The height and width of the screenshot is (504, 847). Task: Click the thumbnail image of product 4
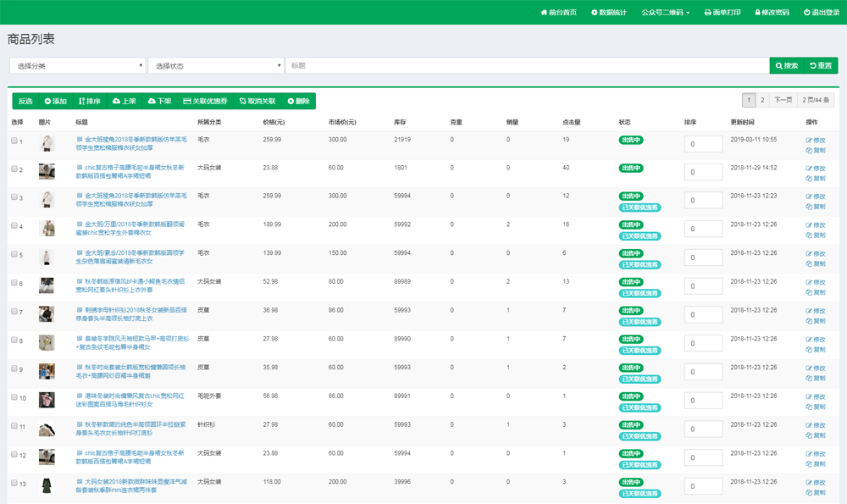[x=47, y=229]
